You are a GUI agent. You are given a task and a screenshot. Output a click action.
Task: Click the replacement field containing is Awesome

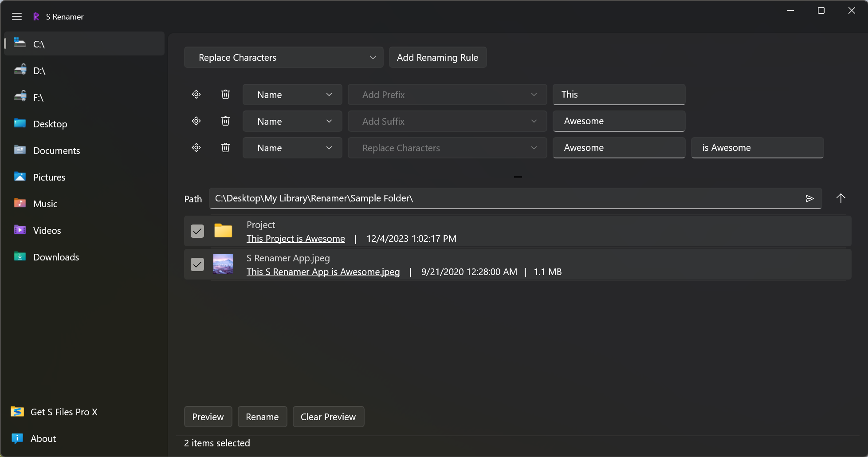(757, 148)
